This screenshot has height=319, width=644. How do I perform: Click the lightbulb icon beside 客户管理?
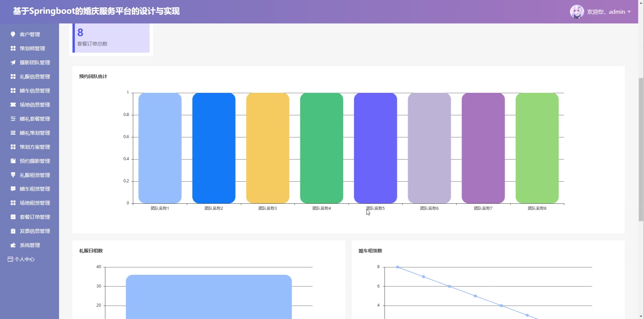13,34
